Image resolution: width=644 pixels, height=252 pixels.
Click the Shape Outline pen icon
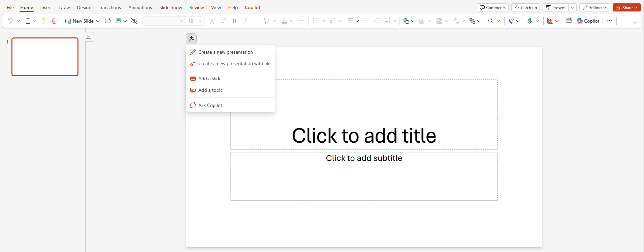(439, 21)
